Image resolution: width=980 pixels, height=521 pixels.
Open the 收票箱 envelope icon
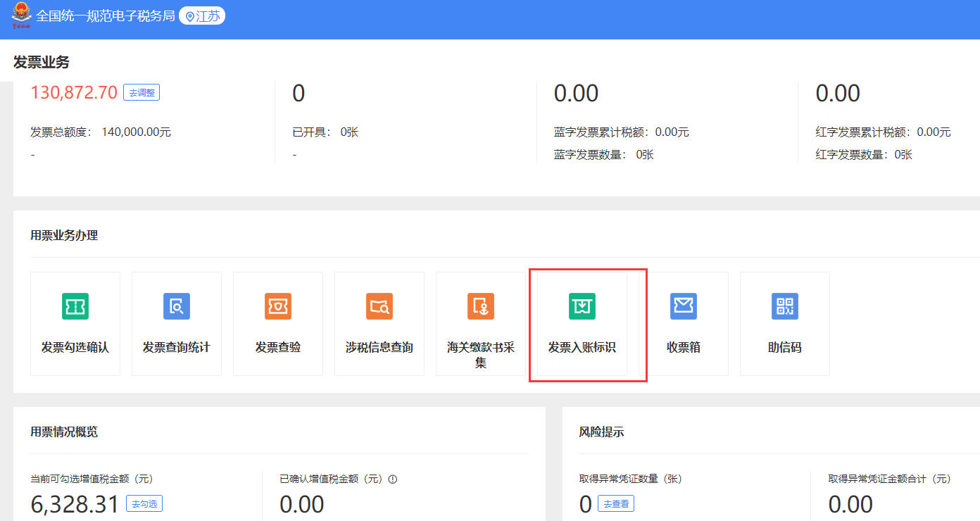[x=683, y=306]
